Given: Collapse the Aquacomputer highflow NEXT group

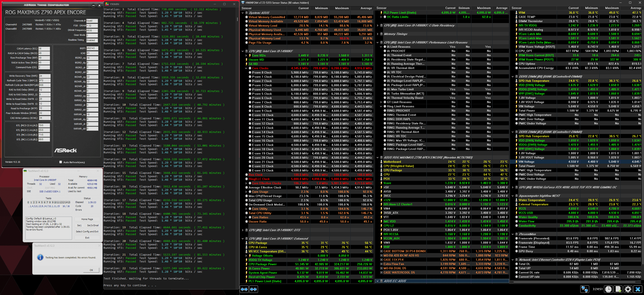Looking at the screenshot, I should [513, 196].
